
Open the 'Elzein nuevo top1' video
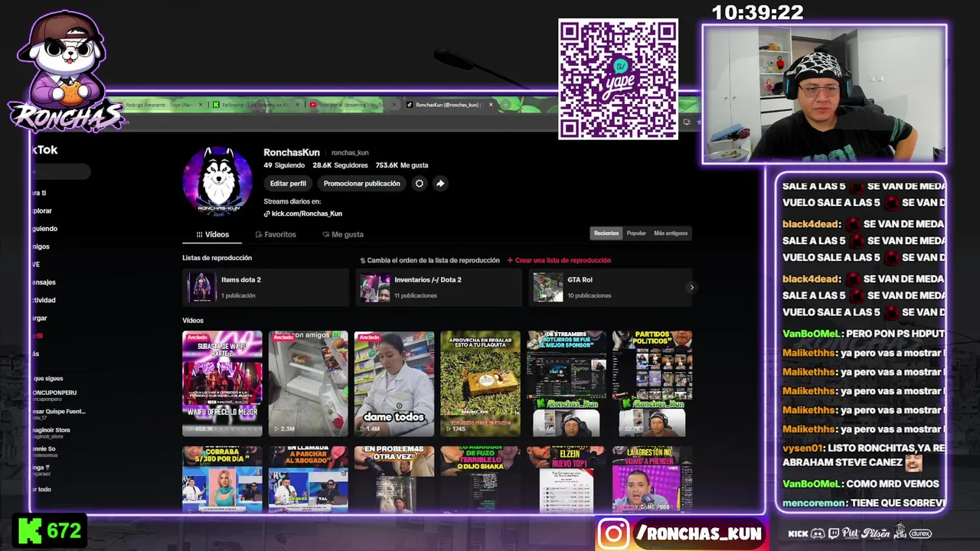point(566,479)
